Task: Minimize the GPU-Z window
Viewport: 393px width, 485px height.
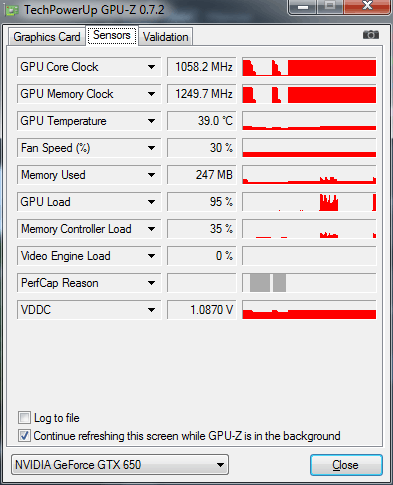Action: pos(303,6)
